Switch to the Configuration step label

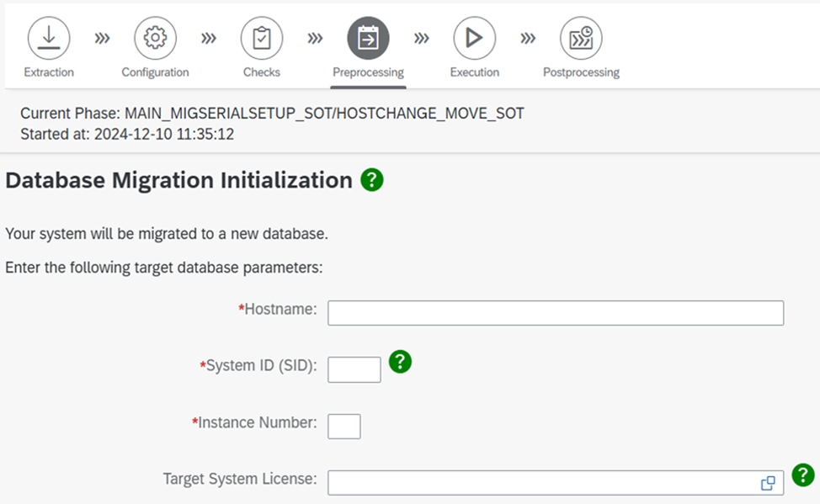pyautogui.click(x=155, y=72)
